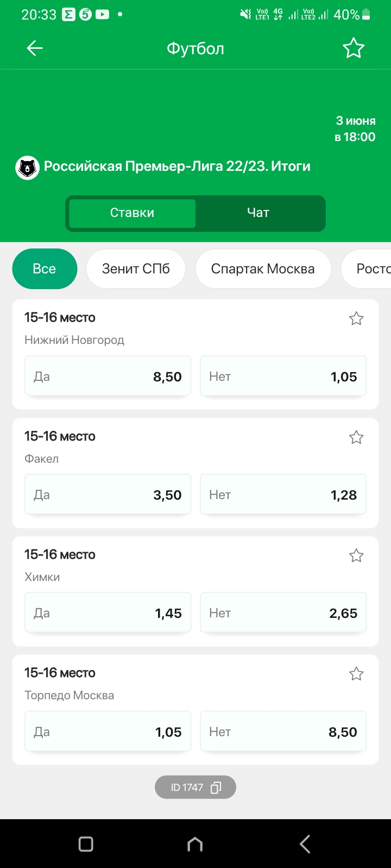This screenshot has width=391, height=868.
Task: Tap the Russian Premier League bear logo
Action: [27, 168]
